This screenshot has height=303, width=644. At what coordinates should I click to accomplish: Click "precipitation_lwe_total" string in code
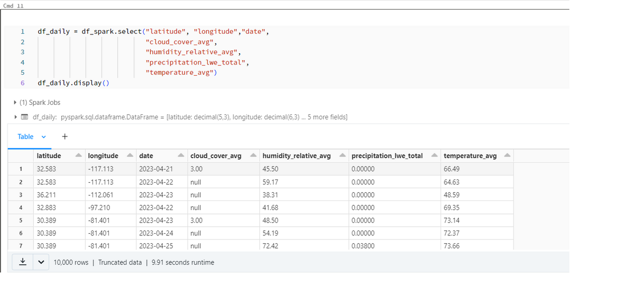(195, 62)
